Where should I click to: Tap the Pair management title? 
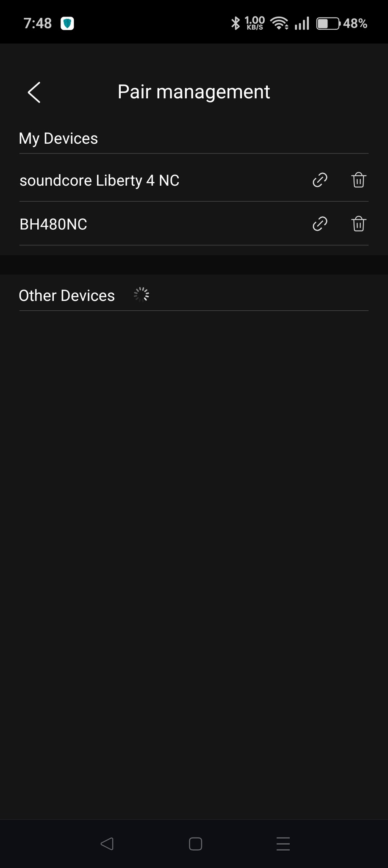[194, 92]
